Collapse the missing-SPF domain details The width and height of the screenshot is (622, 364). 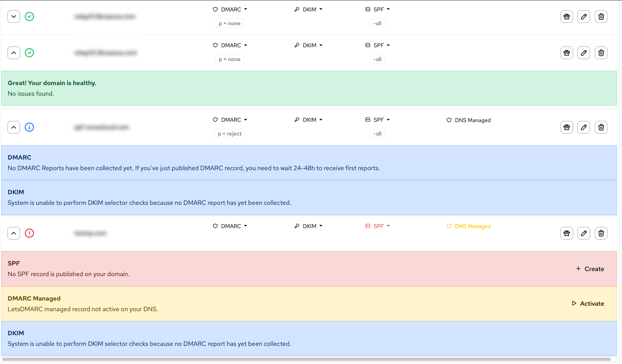point(14,233)
